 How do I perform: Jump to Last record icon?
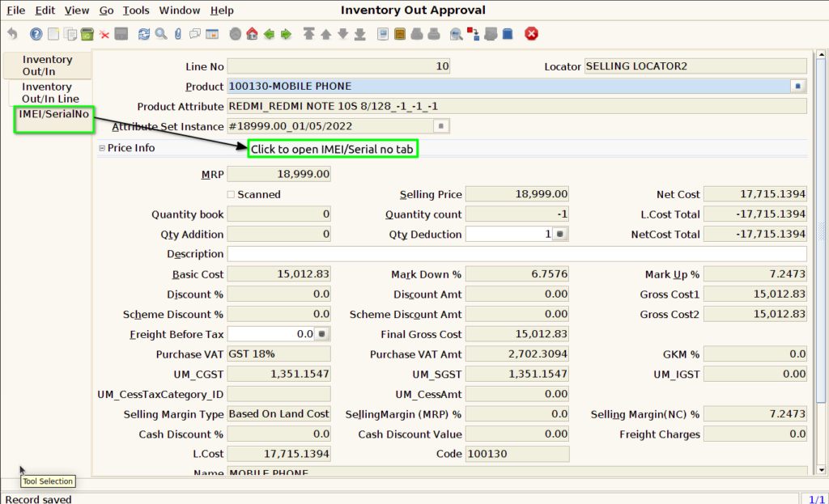click(360, 34)
